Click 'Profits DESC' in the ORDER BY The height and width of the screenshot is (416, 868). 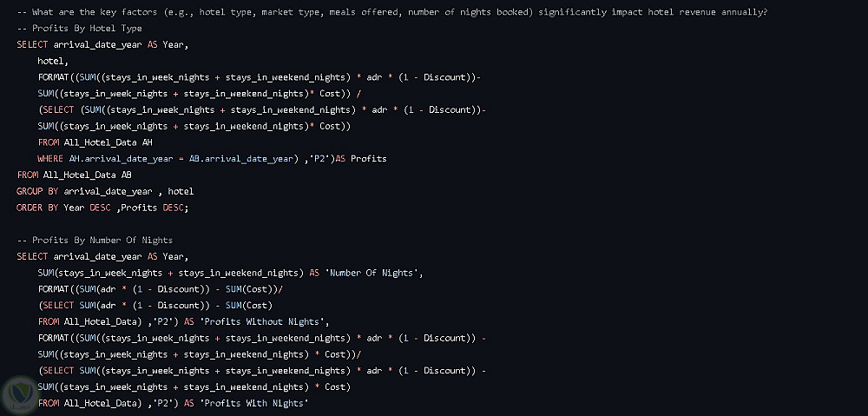[x=150, y=208]
